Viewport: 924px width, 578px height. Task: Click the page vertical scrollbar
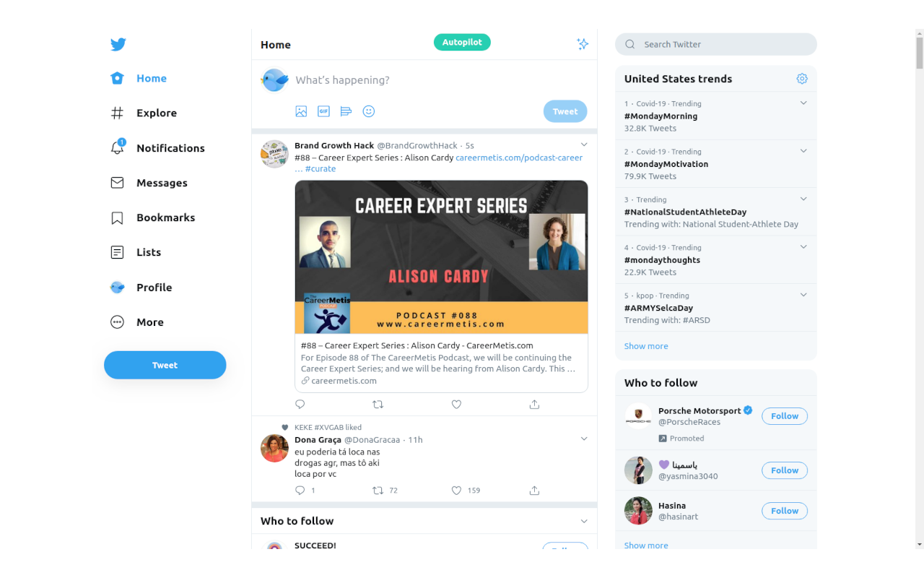[x=919, y=289]
